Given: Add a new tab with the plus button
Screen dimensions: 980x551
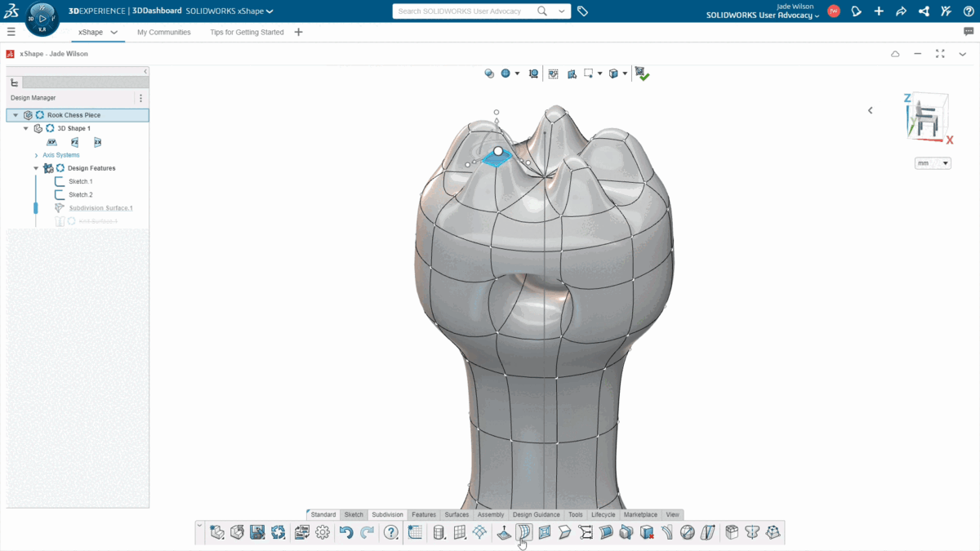Looking at the screenshot, I should [x=299, y=32].
